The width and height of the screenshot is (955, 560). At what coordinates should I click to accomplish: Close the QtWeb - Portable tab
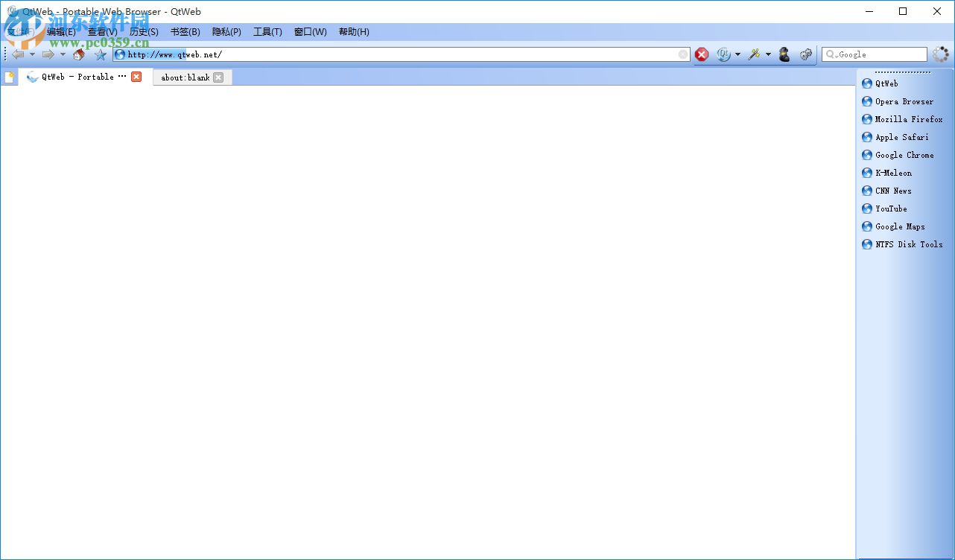pyautogui.click(x=136, y=77)
